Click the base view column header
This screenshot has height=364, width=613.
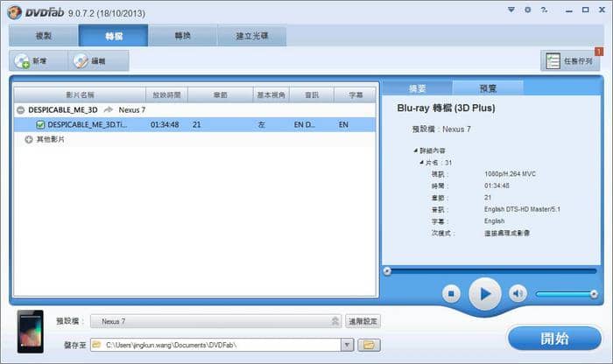click(271, 94)
